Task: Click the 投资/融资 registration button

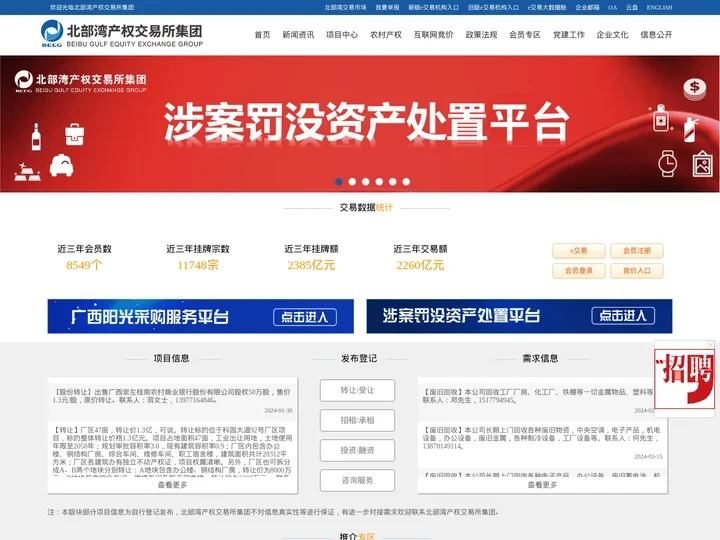Action: click(x=357, y=450)
